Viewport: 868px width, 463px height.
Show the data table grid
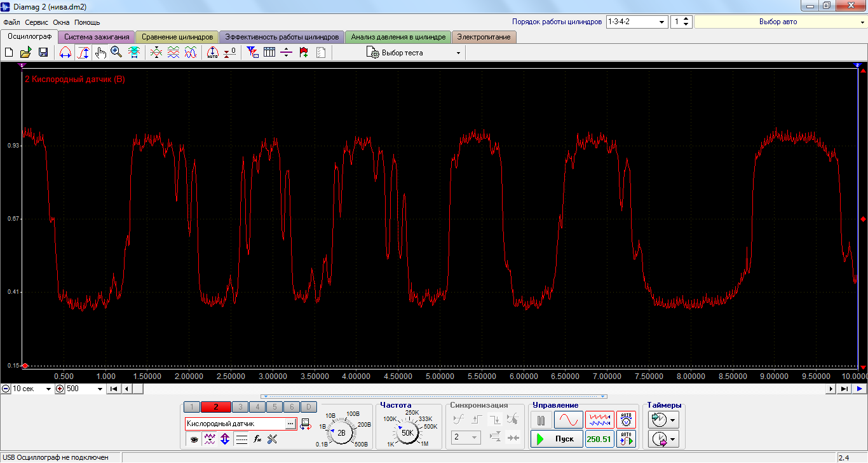269,53
